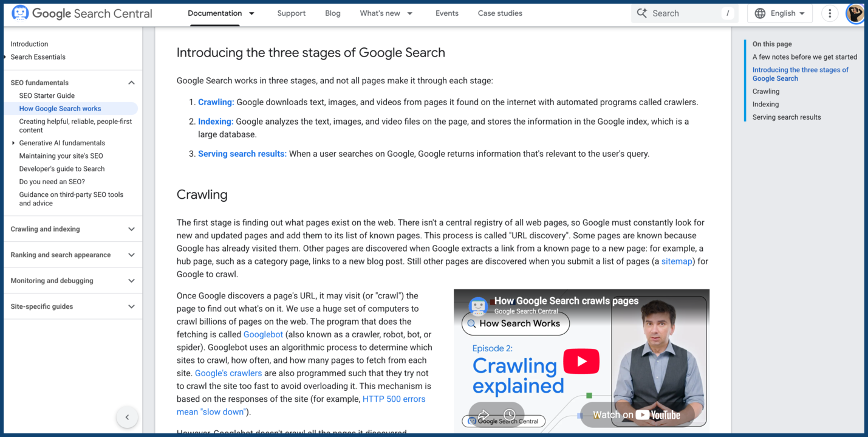This screenshot has width=868, height=437.
Task: Open Developer's guide to Search
Action: click(x=62, y=169)
